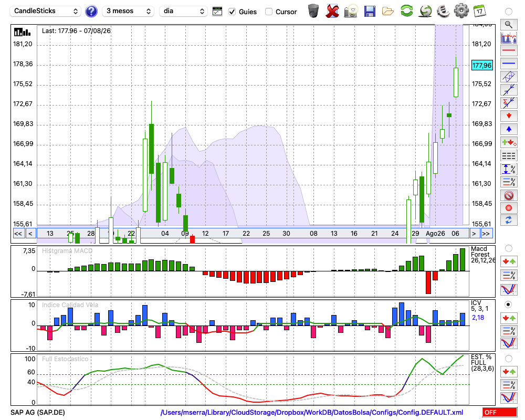Click the red X delete icon
Viewport: 525px width, 420px height.
[332, 11]
